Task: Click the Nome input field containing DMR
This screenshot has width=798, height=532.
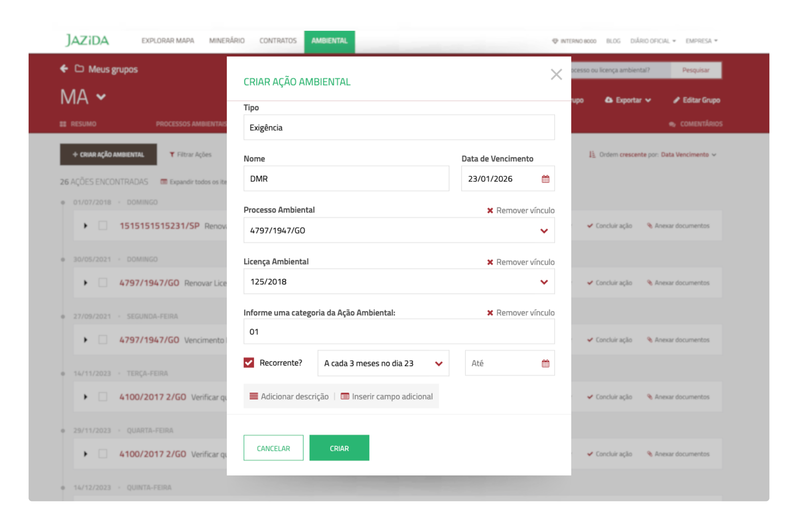Action: 346,179
